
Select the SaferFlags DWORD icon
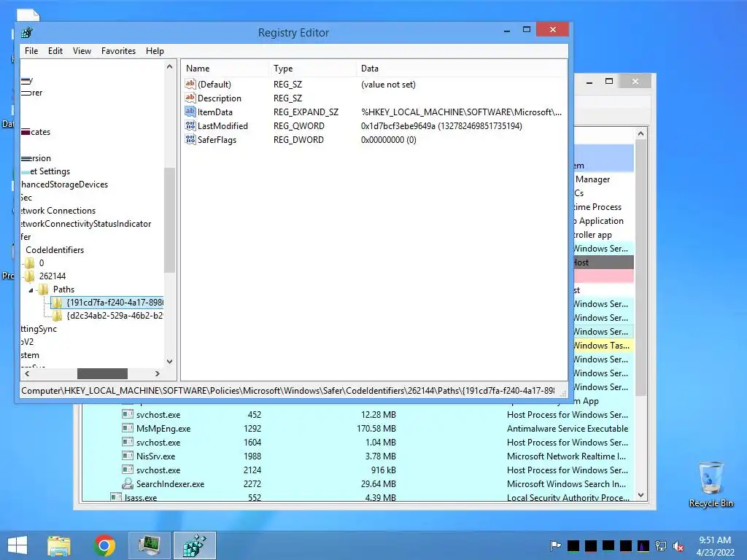click(x=190, y=139)
